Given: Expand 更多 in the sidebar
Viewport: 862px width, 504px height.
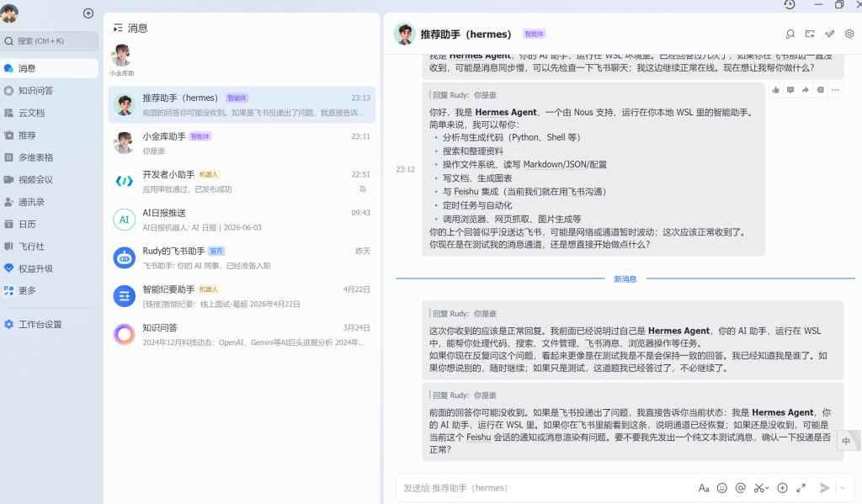Looking at the screenshot, I should point(50,291).
